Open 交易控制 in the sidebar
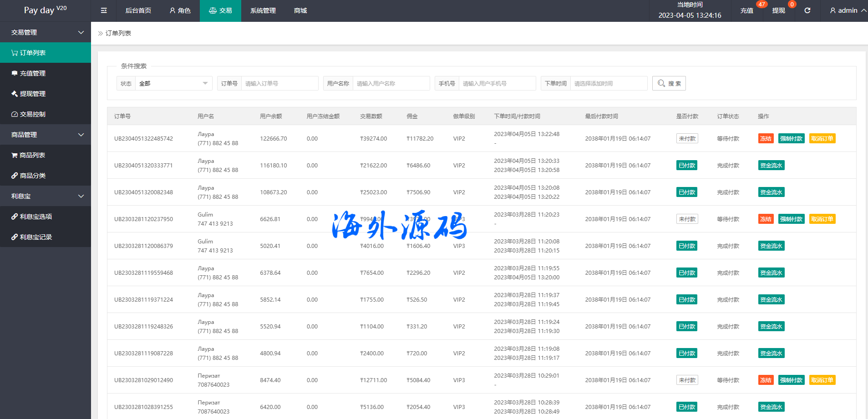Image resolution: width=868 pixels, height=419 pixels. (46, 114)
